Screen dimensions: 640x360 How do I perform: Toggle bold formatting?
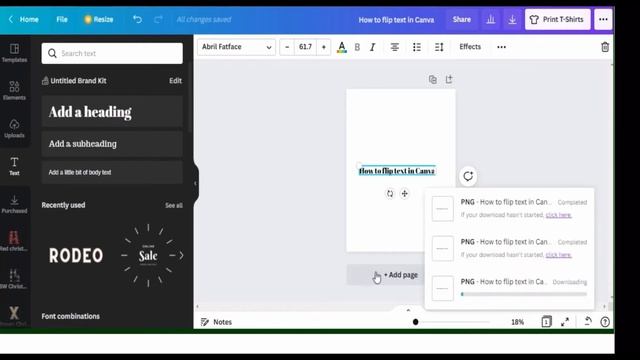[357, 47]
